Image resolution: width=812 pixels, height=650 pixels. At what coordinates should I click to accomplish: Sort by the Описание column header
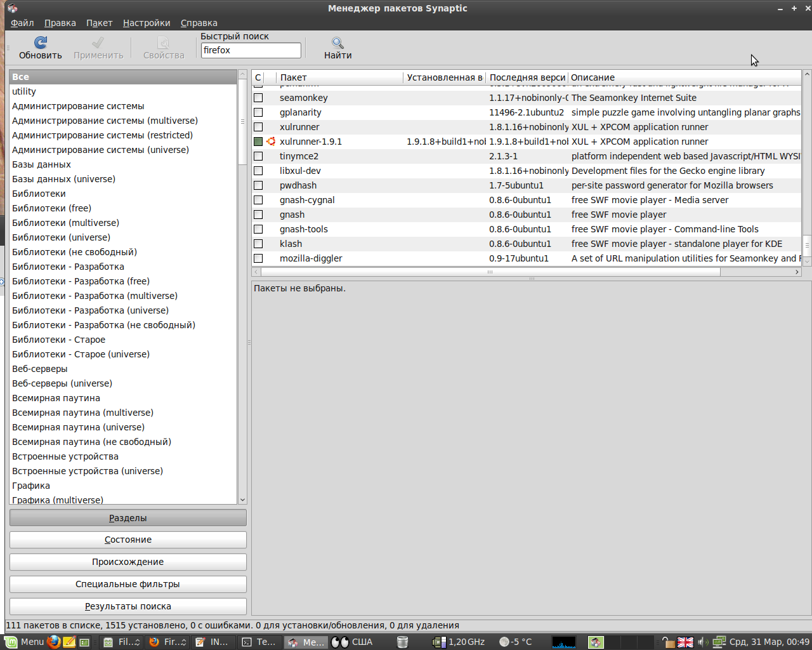tap(684, 77)
